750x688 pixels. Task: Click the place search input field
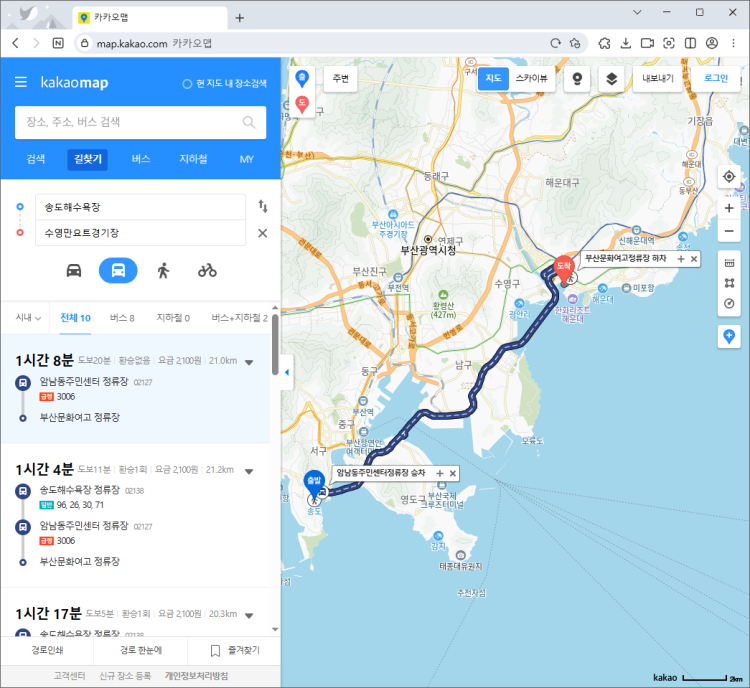128,122
